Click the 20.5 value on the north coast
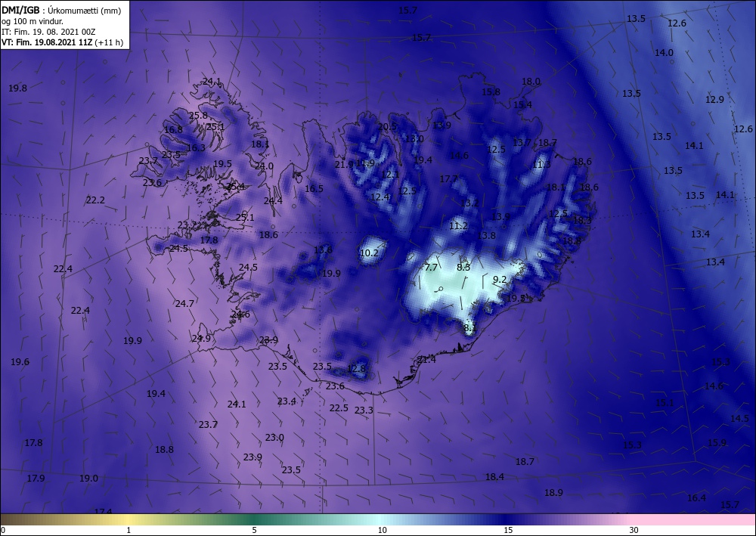 tap(387, 126)
